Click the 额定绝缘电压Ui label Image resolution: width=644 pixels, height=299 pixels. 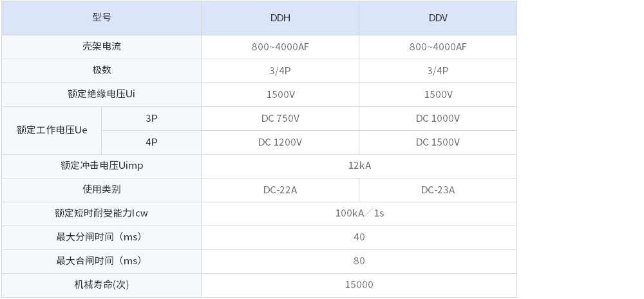(x=102, y=95)
